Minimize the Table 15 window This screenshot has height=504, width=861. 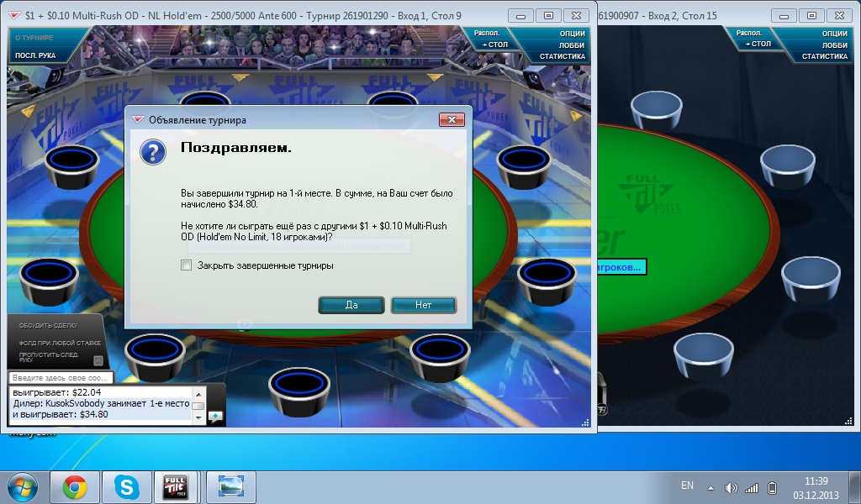point(784,16)
